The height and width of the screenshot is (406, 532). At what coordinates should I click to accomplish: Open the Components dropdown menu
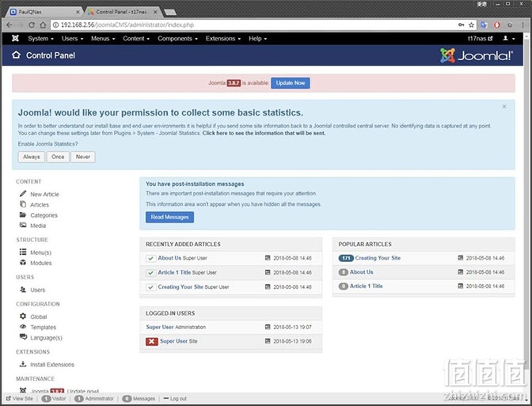(177, 38)
